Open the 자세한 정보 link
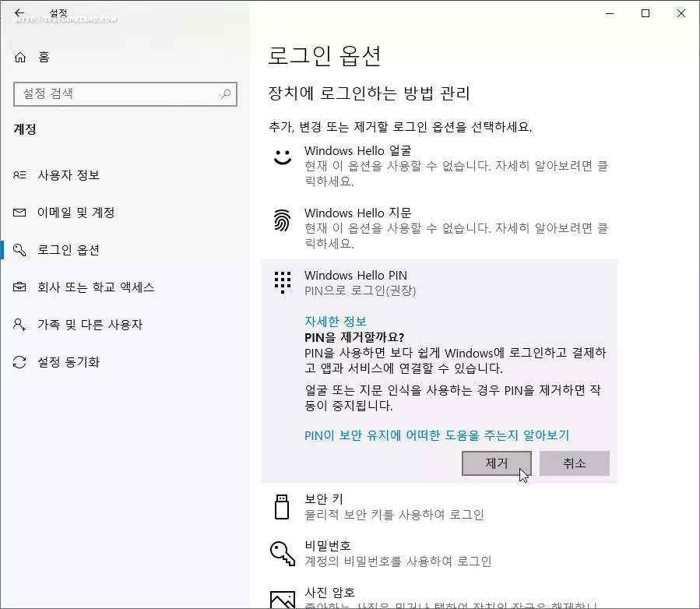700x609 pixels. [336, 322]
